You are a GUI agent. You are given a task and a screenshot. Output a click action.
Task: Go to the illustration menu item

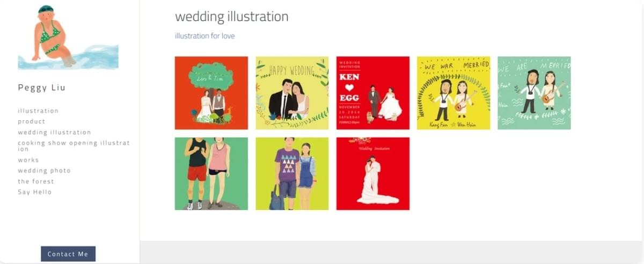coord(38,111)
